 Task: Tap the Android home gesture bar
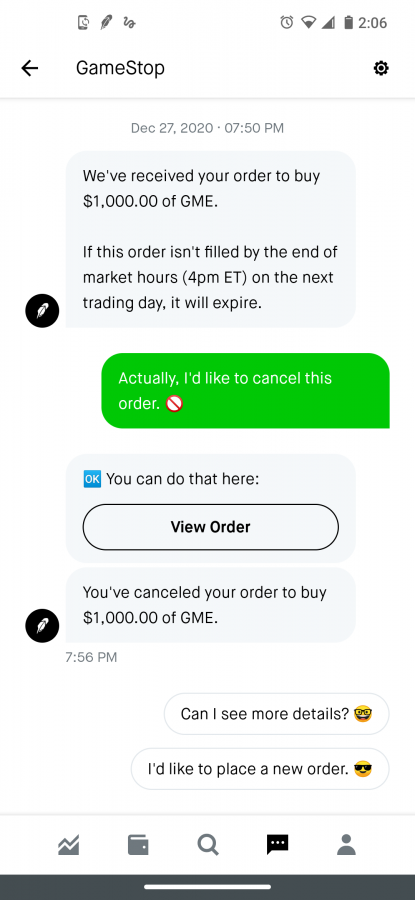207,887
